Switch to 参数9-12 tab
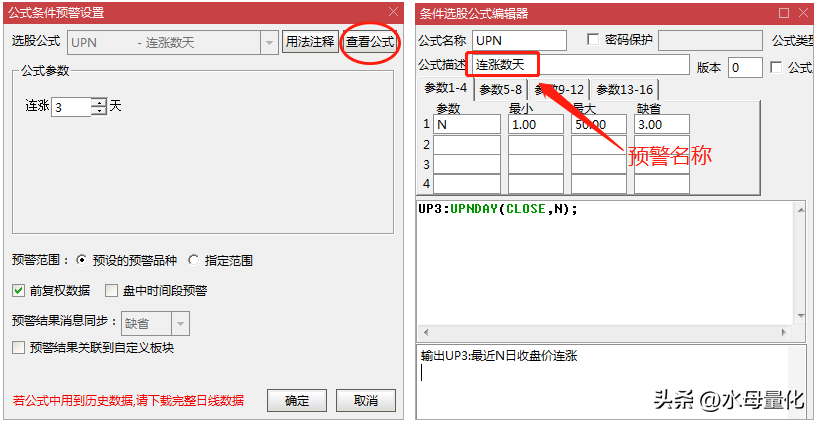The height and width of the screenshot is (423, 817). [559, 90]
